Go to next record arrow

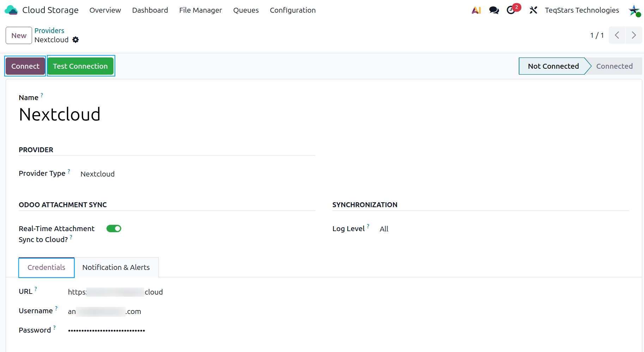click(634, 35)
